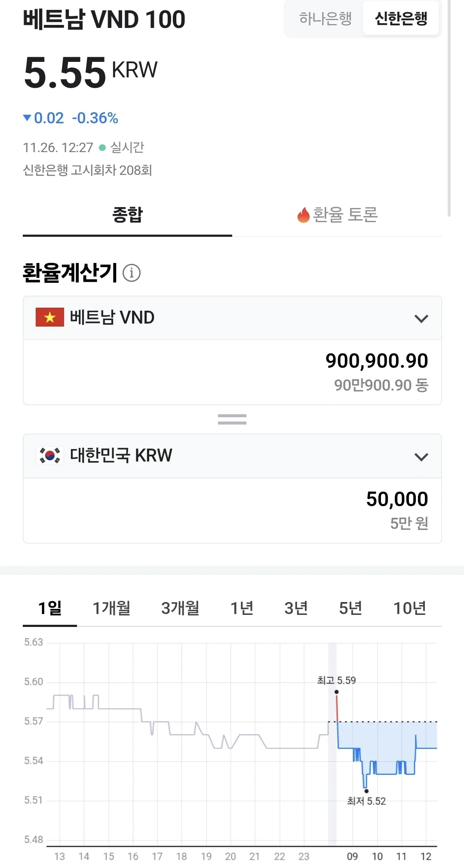Expand the 대한민국 KRW currency dropdown
The image size is (464, 868).
click(x=232, y=456)
